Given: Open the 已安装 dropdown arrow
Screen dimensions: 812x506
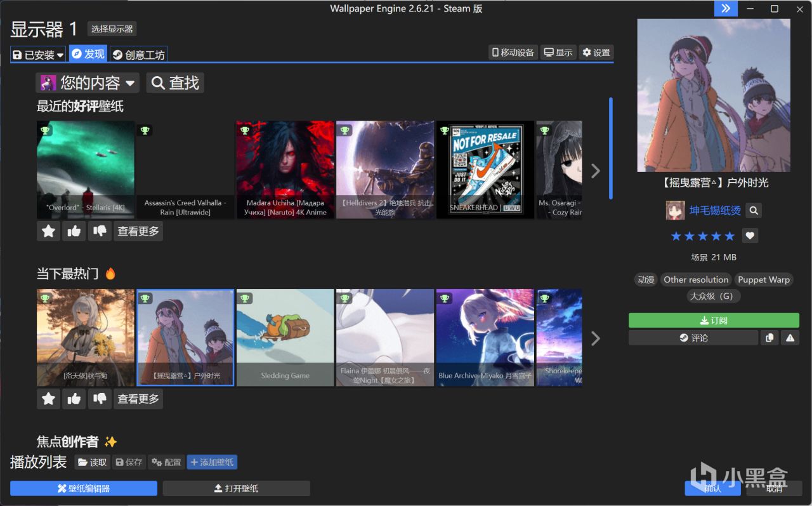Looking at the screenshot, I should pos(60,55).
